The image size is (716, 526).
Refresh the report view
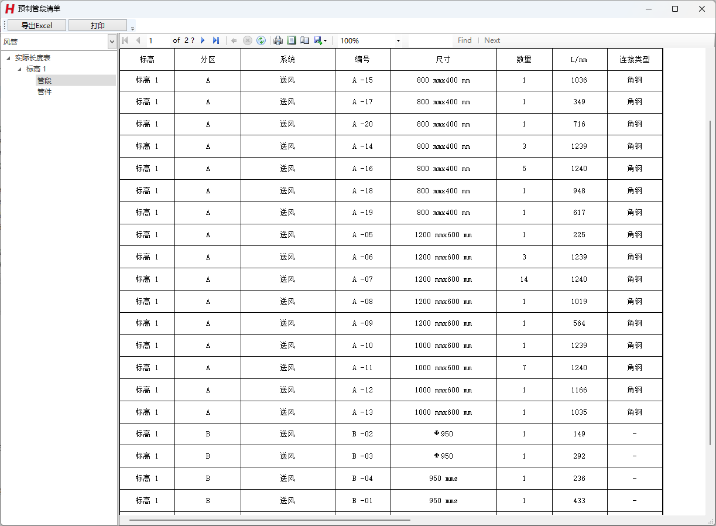pyautogui.click(x=261, y=41)
